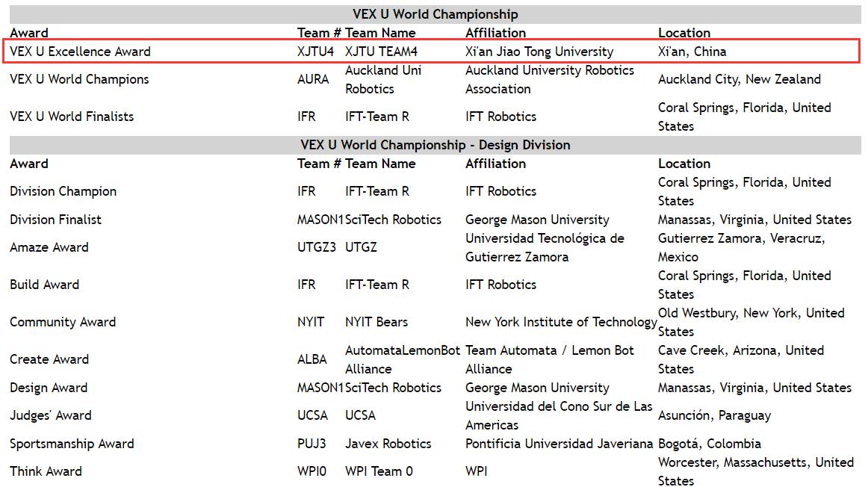The height and width of the screenshot is (487, 868).
Task: Click the VEX U World Finalists entry
Action: click(72, 117)
